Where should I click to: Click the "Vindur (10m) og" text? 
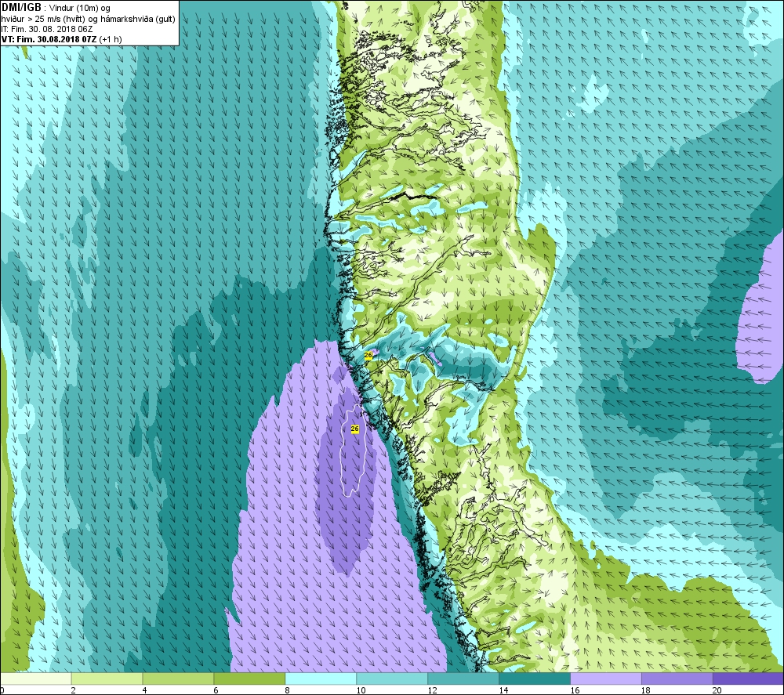tap(80, 9)
